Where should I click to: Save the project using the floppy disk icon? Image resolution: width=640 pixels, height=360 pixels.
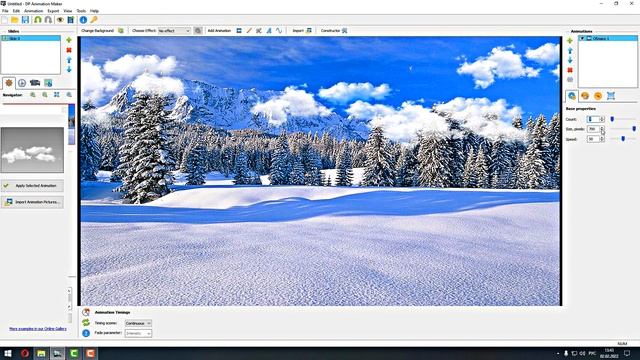(x=25, y=20)
